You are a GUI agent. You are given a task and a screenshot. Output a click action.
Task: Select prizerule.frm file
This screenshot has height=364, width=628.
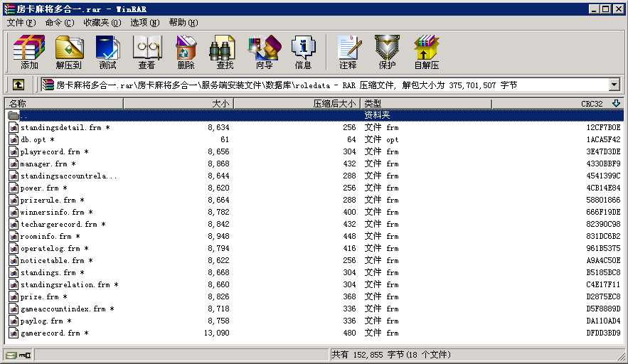[x=52, y=200]
